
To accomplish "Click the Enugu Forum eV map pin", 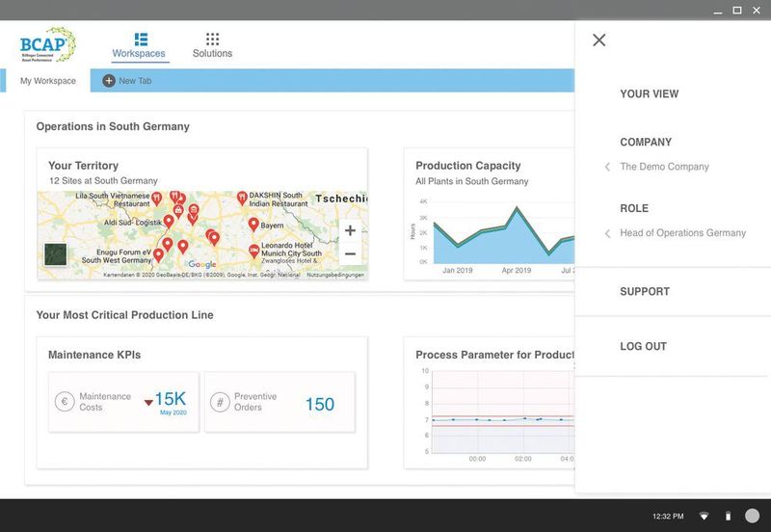I will click(x=158, y=255).
